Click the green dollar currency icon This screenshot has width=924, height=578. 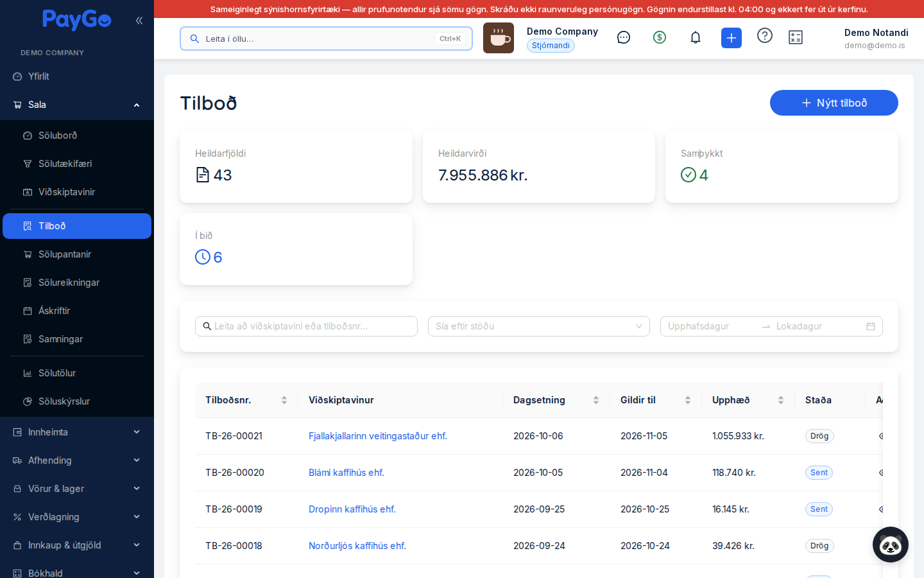pyautogui.click(x=660, y=37)
